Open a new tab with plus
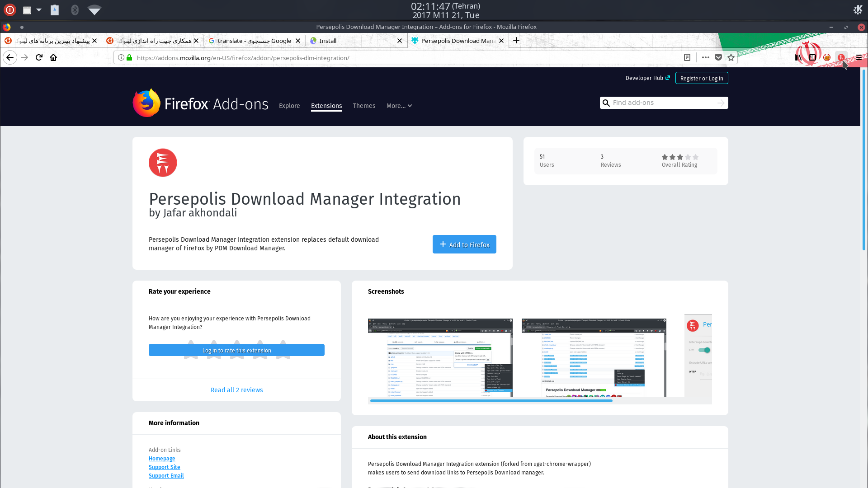 tap(516, 41)
